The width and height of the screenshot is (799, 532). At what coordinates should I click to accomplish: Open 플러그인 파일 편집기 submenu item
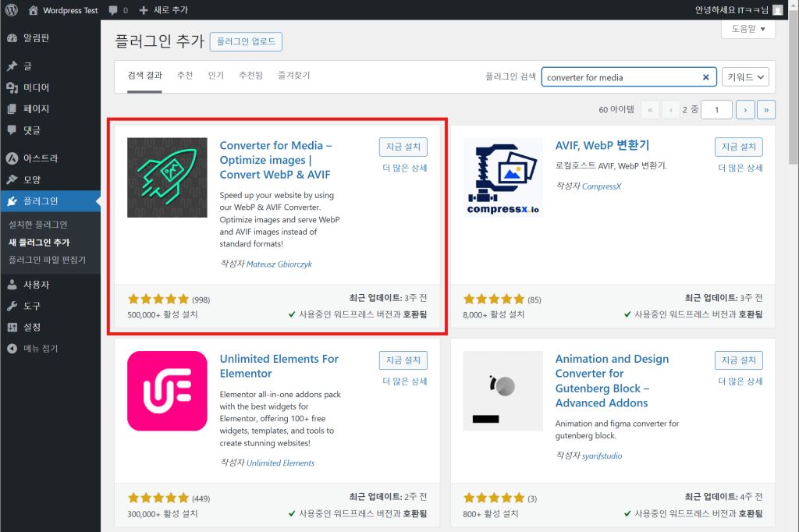point(47,260)
